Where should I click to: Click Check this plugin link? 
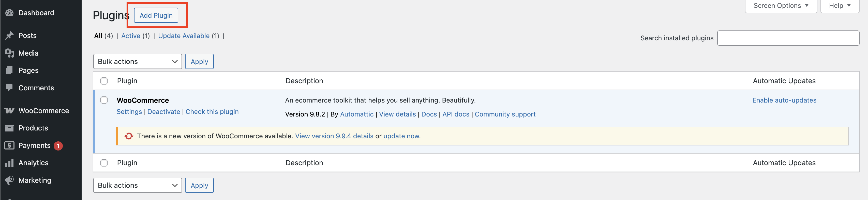212,112
